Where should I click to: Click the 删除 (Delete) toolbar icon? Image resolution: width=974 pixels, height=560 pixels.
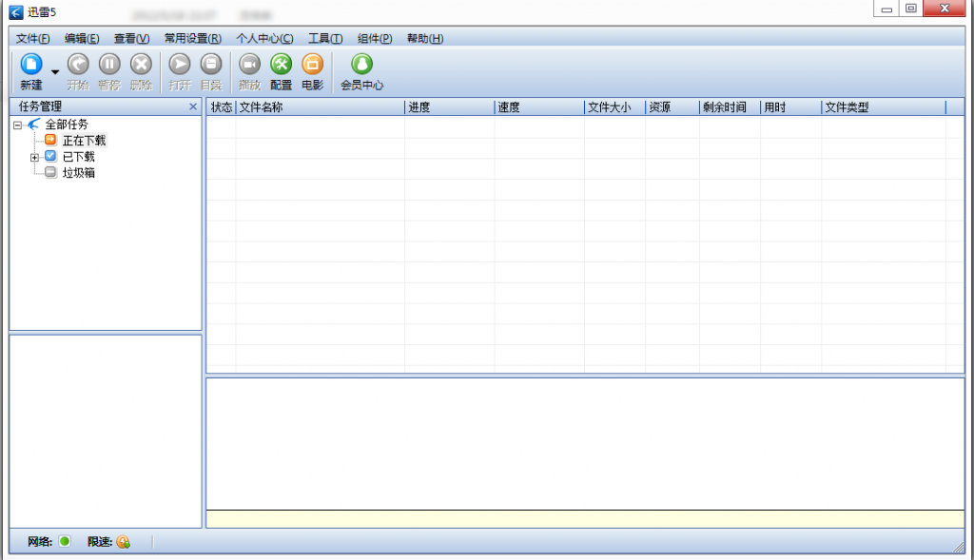(141, 65)
